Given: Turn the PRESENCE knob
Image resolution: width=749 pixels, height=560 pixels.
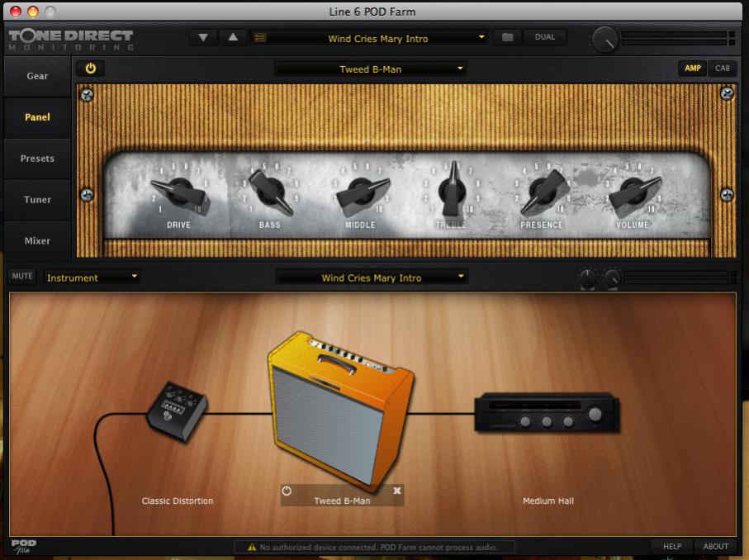Looking at the screenshot, I should click(543, 191).
